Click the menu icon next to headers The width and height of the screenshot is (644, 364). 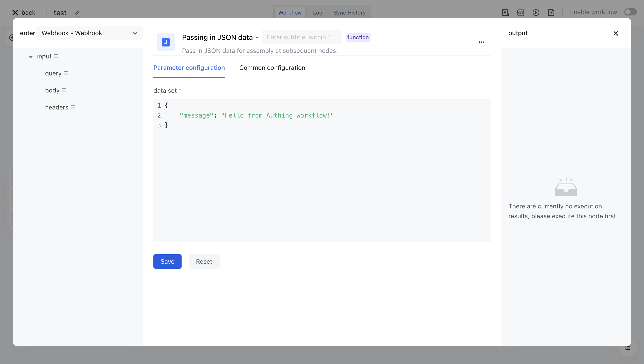pyautogui.click(x=73, y=107)
